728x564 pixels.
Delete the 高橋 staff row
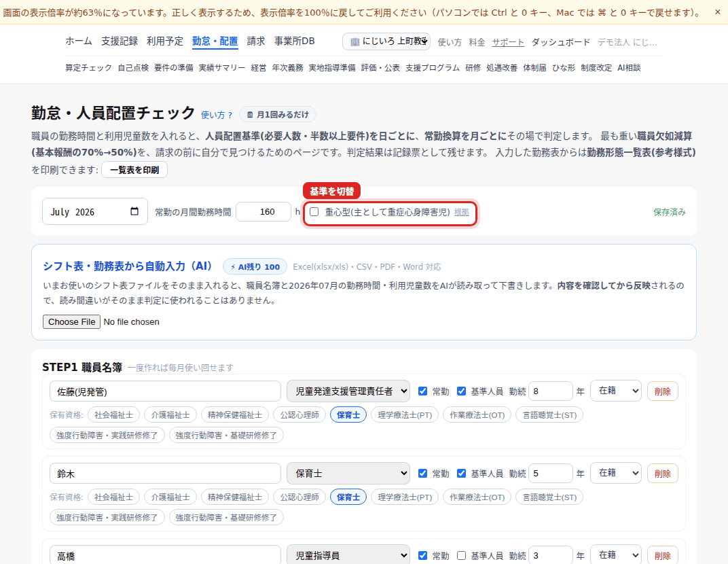coord(663,556)
